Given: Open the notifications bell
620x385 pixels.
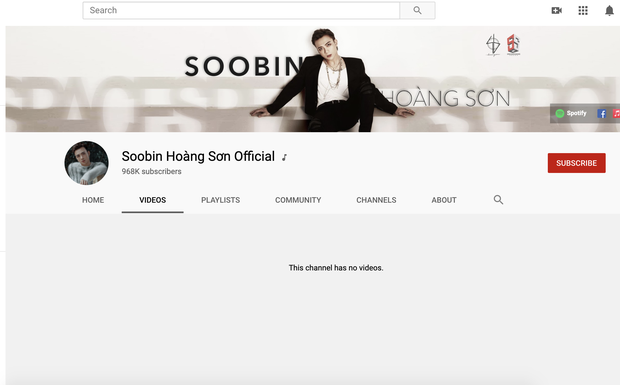Looking at the screenshot, I should [x=609, y=11].
